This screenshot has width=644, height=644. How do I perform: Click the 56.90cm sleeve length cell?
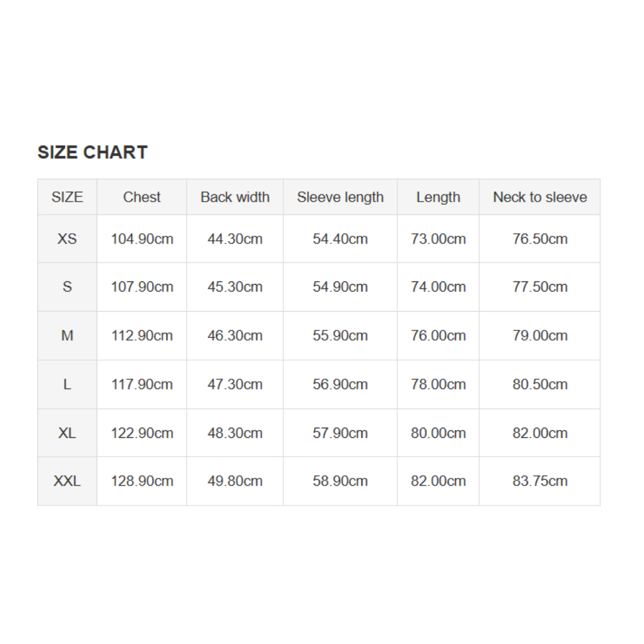[340, 384]
